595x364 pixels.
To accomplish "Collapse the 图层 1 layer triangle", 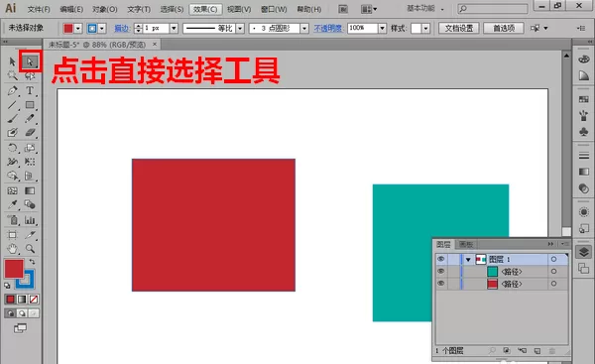I will [468, 260].
